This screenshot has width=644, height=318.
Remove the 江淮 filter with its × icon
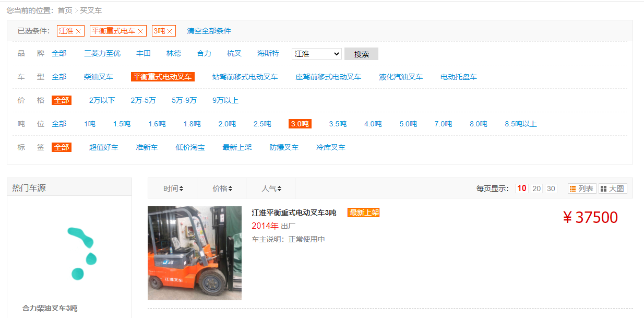pos(78,31)
